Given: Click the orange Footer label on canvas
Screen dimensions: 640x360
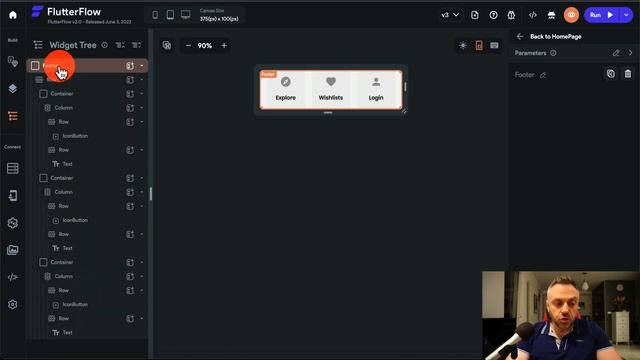Looking at the screenshot, I should (268, 74).
